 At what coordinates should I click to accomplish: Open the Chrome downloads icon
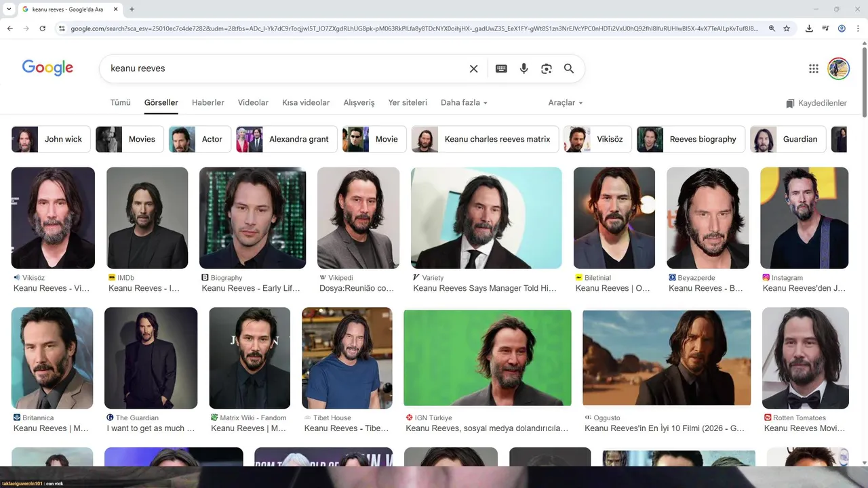tap(809, 28)
